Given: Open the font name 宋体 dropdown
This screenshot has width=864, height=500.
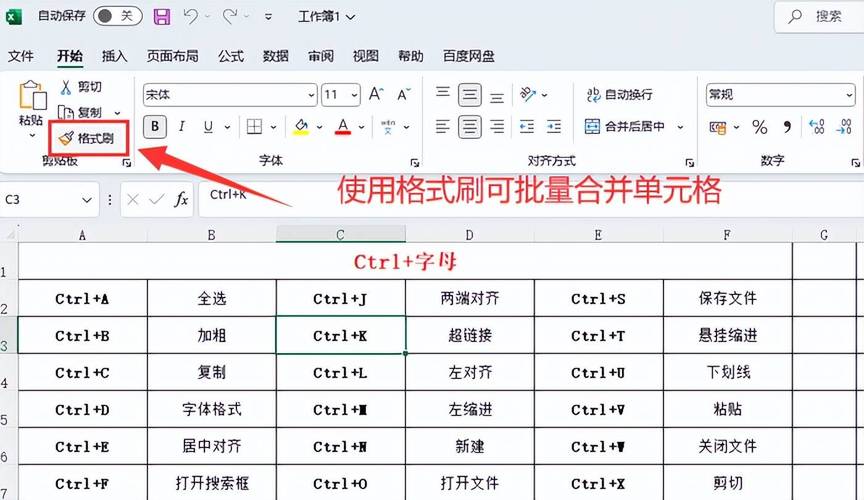Looking at the screenshot, I should tap(311, 95).
